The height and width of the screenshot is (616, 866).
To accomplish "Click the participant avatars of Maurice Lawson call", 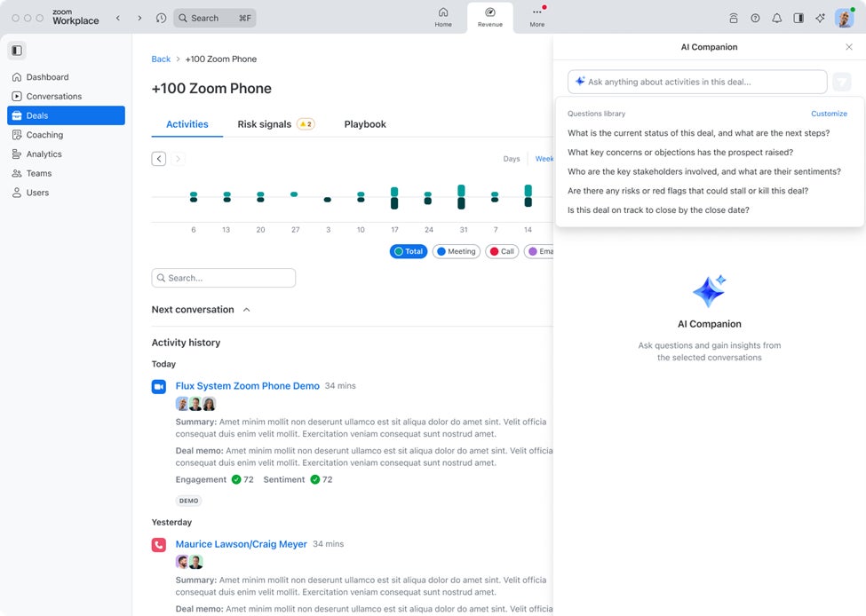I will pyautogui.click(x=189, y=562).
